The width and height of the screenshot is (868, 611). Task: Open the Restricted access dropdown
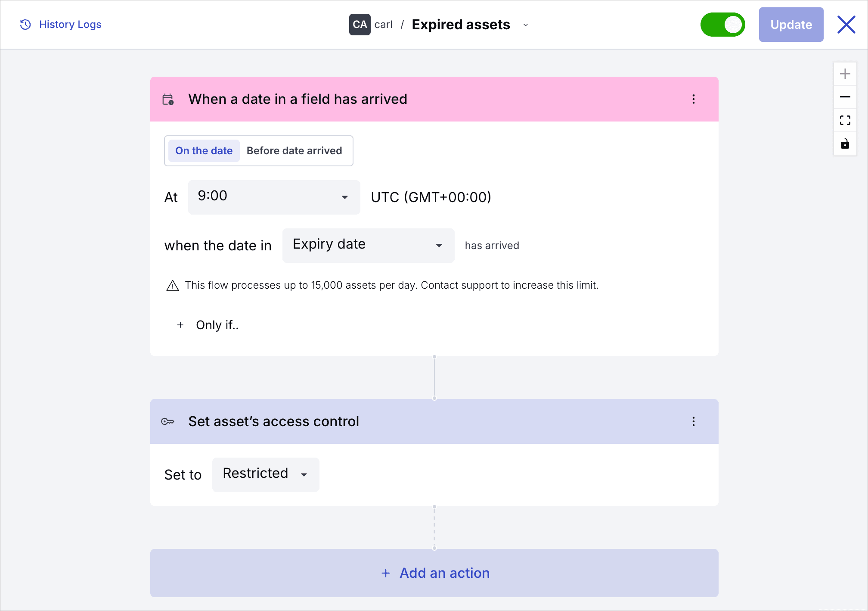[x=266, y=474]
